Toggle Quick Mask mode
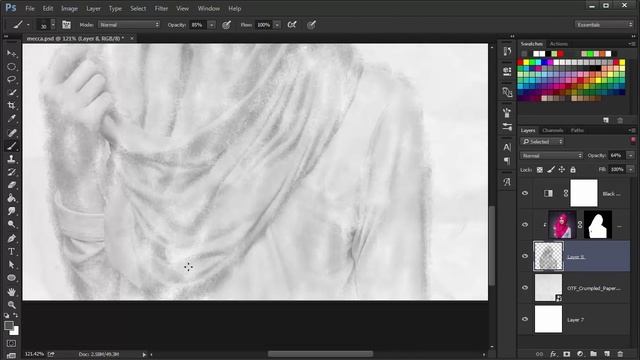 (x=11, y=344)
